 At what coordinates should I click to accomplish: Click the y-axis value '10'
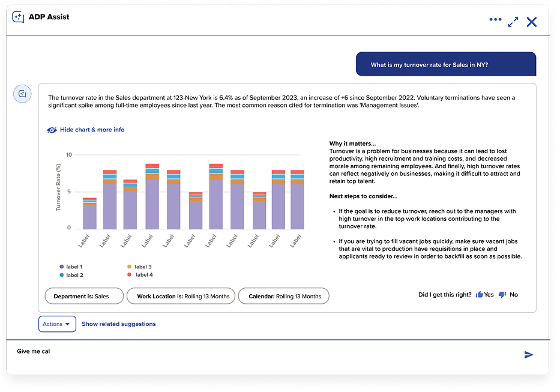(69, 155)
